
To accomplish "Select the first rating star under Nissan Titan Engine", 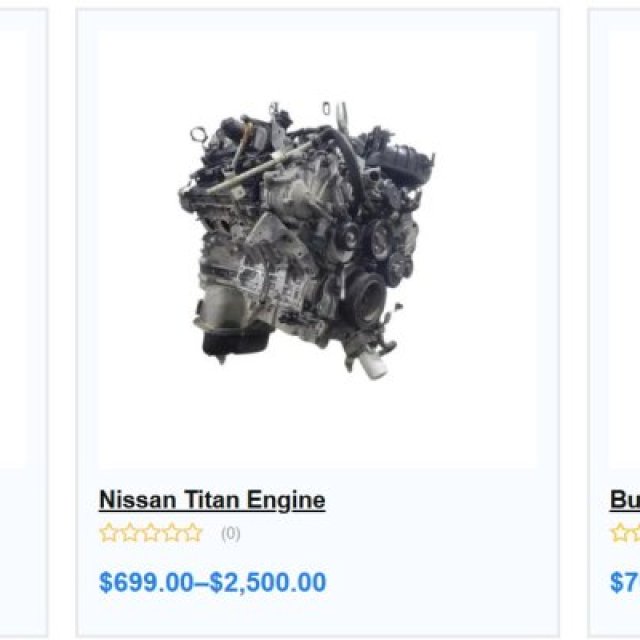I will (109, 533).
